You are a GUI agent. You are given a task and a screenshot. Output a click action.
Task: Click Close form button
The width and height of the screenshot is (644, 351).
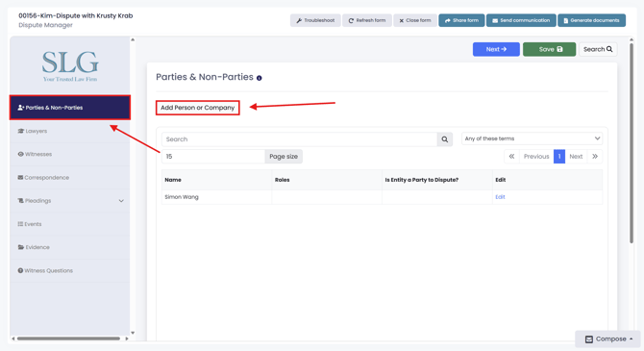pos(415,20)
